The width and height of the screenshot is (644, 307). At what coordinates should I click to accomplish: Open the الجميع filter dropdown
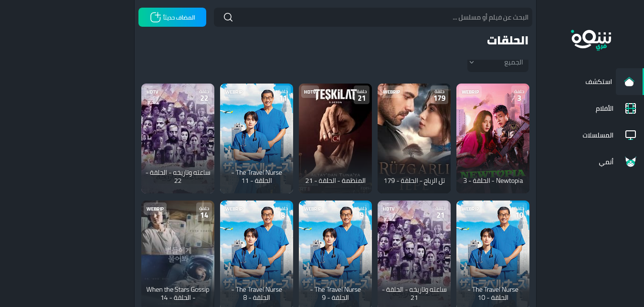pyautogui.click(x=498, y=65)
